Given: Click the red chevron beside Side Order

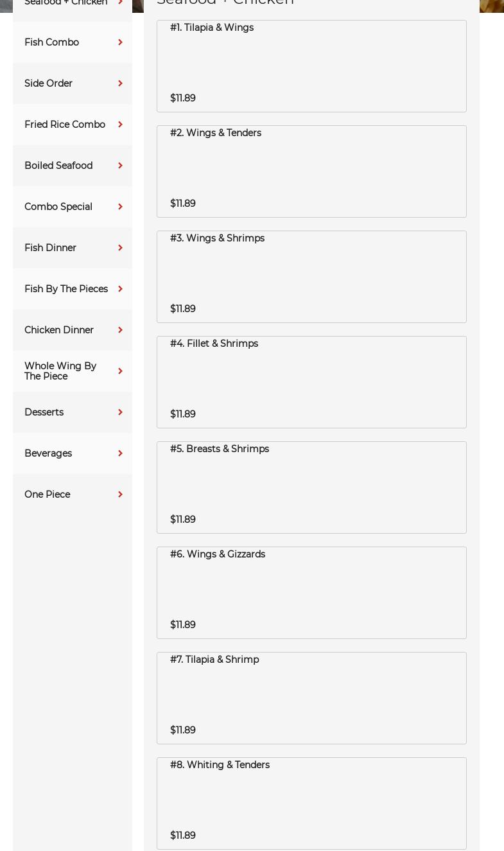Looking at the screenshot, I should pyautogui.click(x=120, y=83).
